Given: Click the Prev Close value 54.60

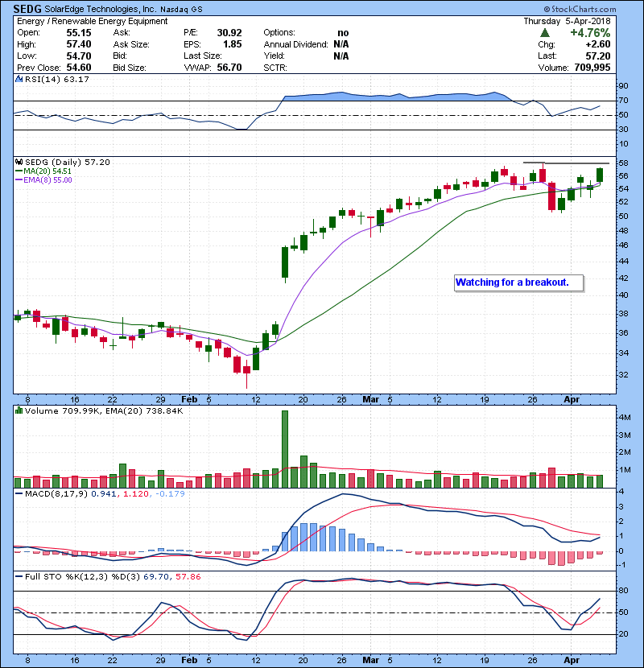Looking at the screenshot, I should tap(78, 68).
